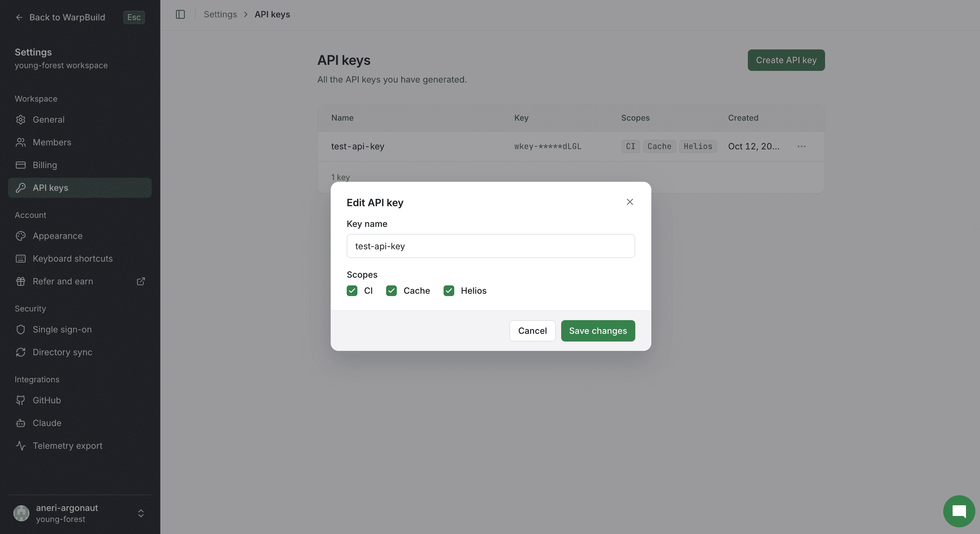Uncheck the Helios scope checkbox

449,291
